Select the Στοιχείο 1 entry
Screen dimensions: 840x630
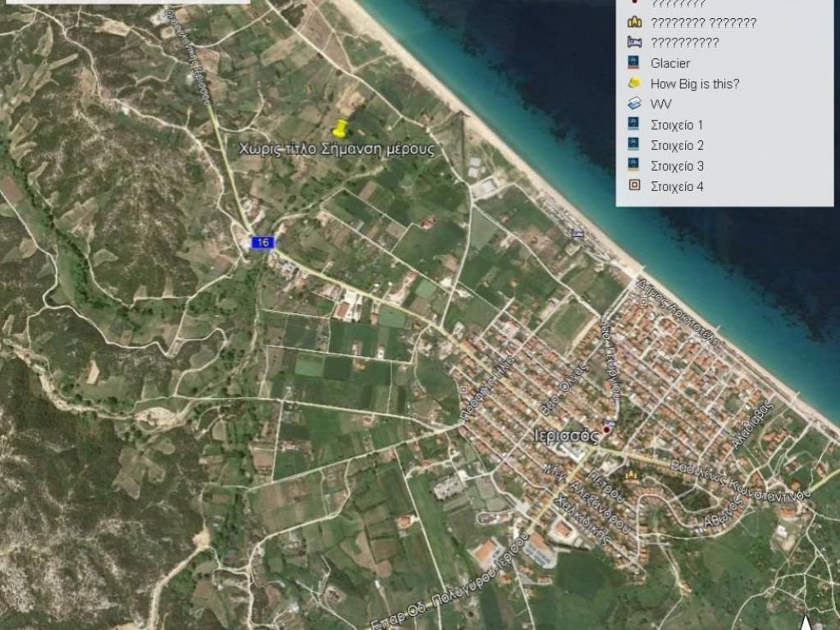tap(676, 125)
